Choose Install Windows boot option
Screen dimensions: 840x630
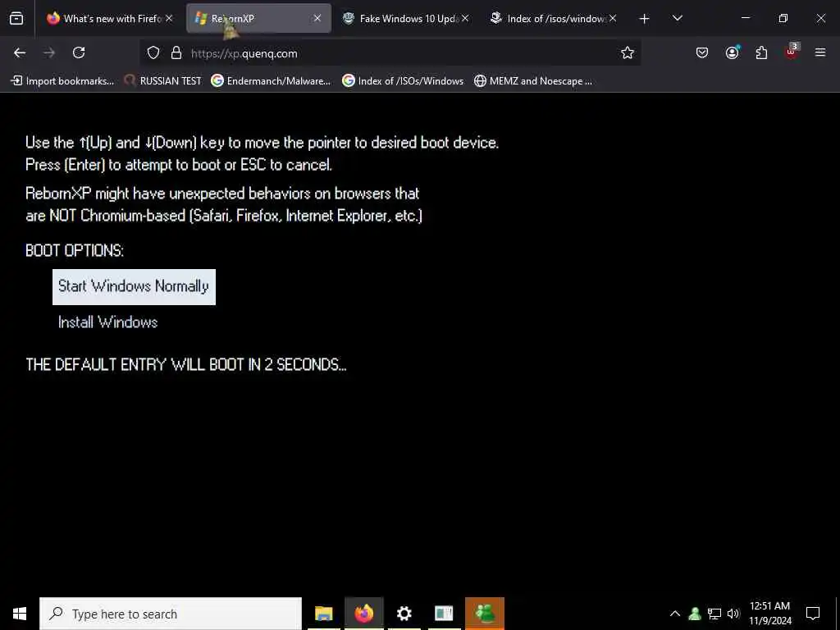(x=107, y=322)
